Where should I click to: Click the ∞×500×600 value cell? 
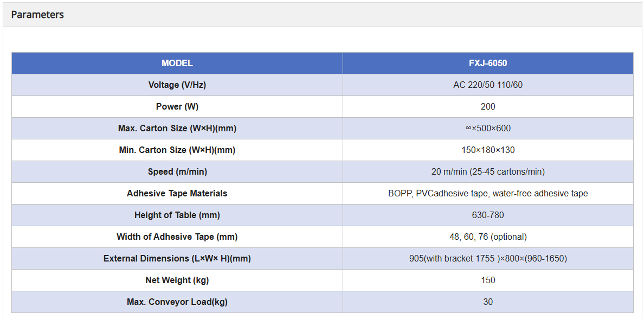coord(488,129)
